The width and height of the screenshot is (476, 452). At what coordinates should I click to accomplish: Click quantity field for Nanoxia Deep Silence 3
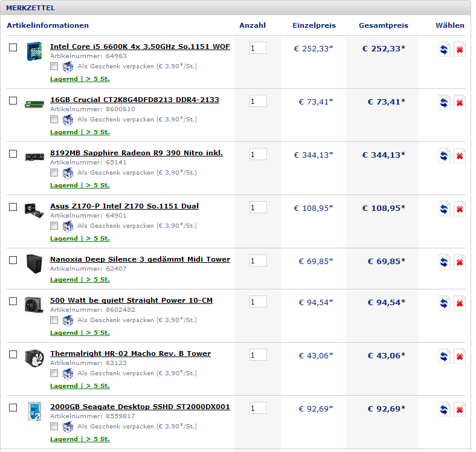point(258,260)
